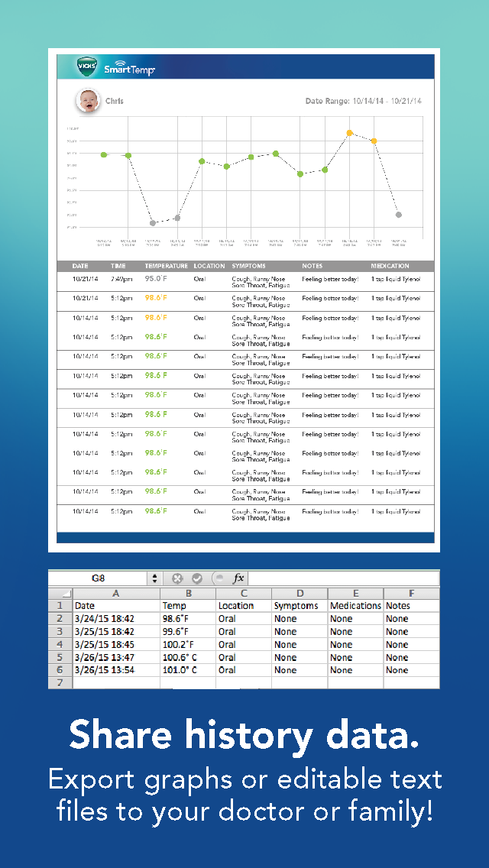Select column F header
This screenshot has height=868, width=489.
(x=412, y=594)
